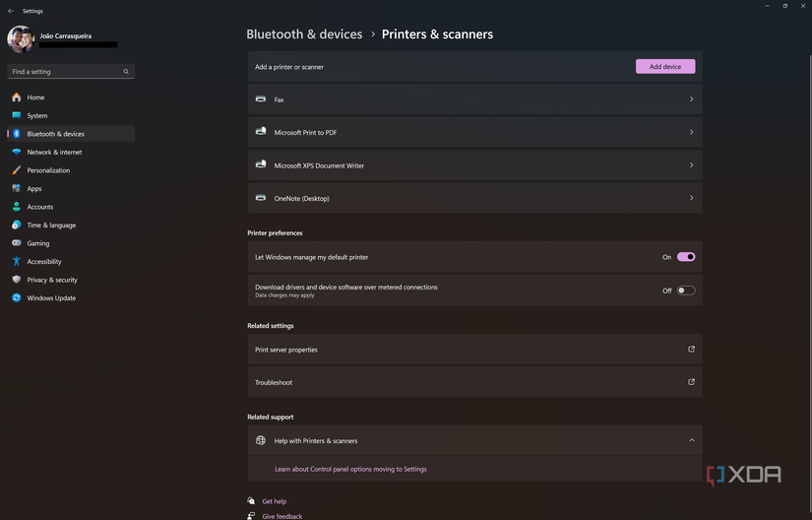The width and height of the screenshot is (812, 520).
Task: Click the Add a printer or scanner label
Action: click(289, 67)
